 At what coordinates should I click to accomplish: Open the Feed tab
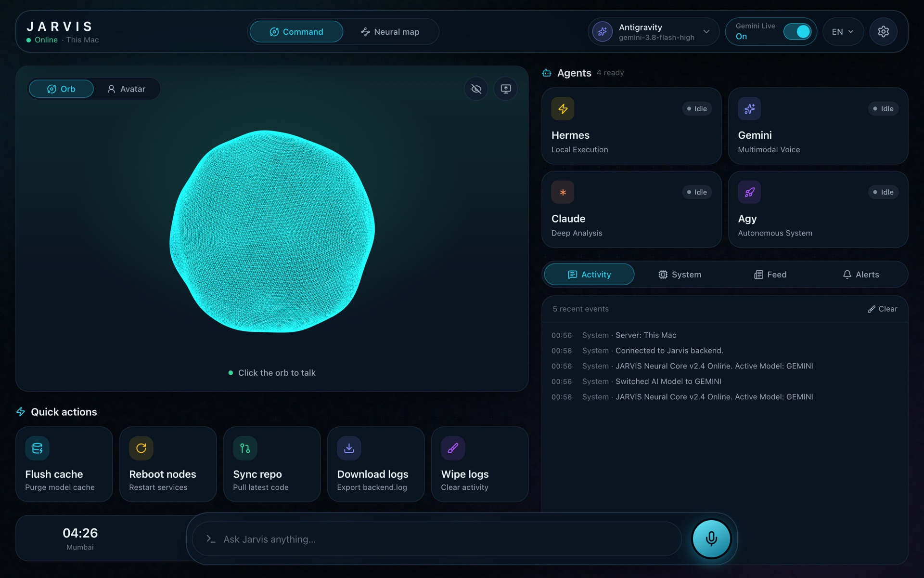click(x=770, y=275)
